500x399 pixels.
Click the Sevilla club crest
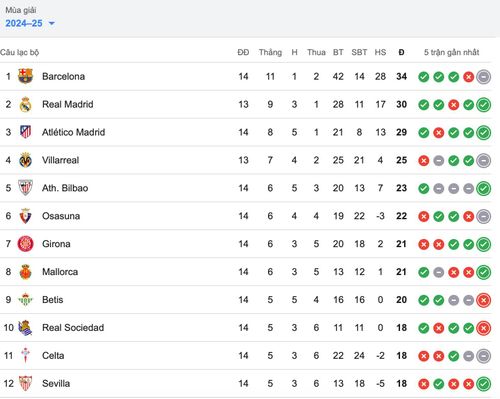click(25, 383)
